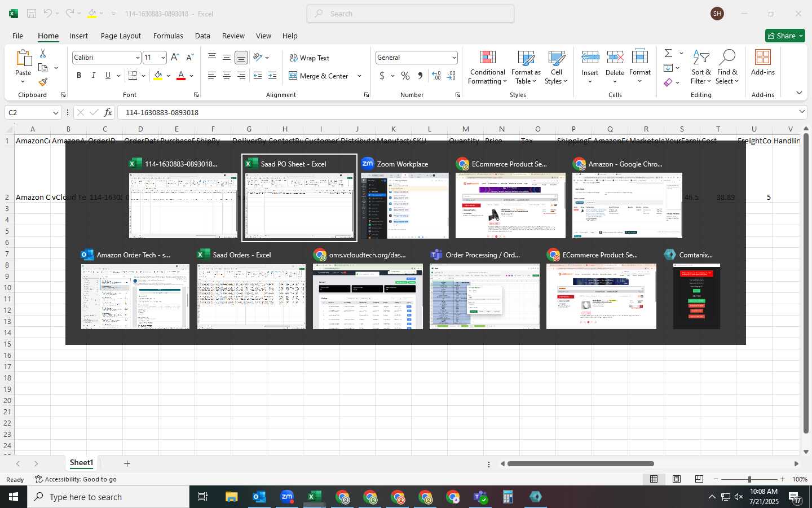Click the Increase Decimal icon
Screen dimensions: 812x508
pyautogui.click(x=436, y=76)
